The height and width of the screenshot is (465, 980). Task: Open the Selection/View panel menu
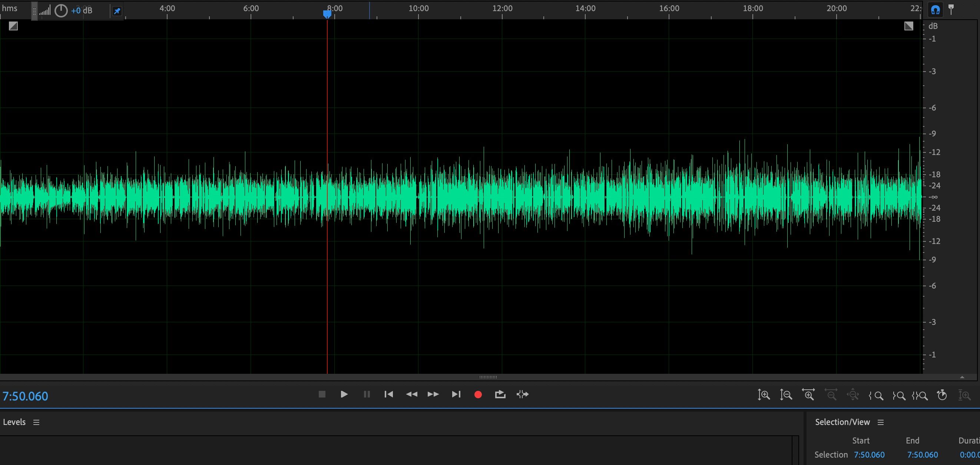pos(881,422)
